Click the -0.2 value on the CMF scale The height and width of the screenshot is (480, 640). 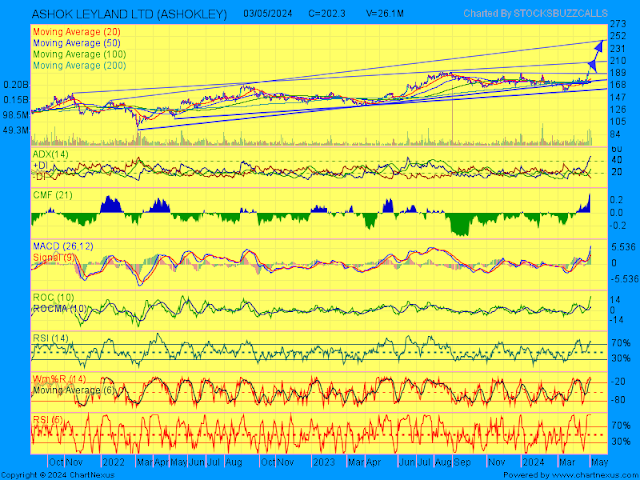point(617,226)
